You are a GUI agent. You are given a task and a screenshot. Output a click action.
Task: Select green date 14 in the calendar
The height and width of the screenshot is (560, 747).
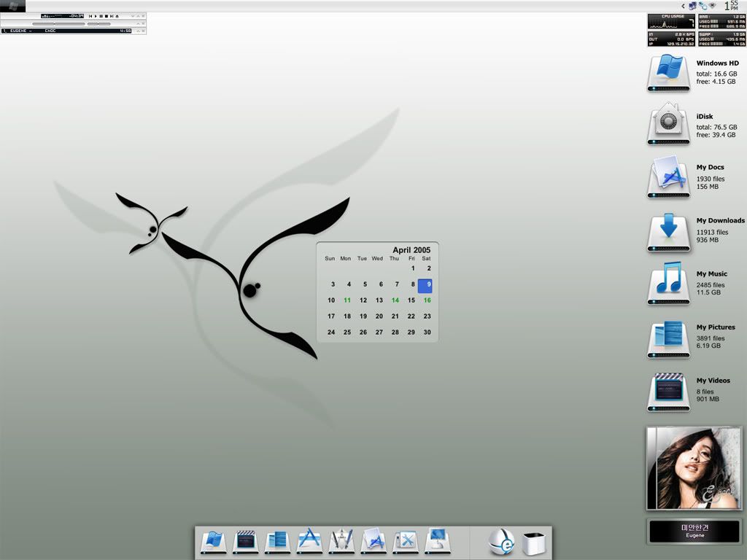(395, 300)
